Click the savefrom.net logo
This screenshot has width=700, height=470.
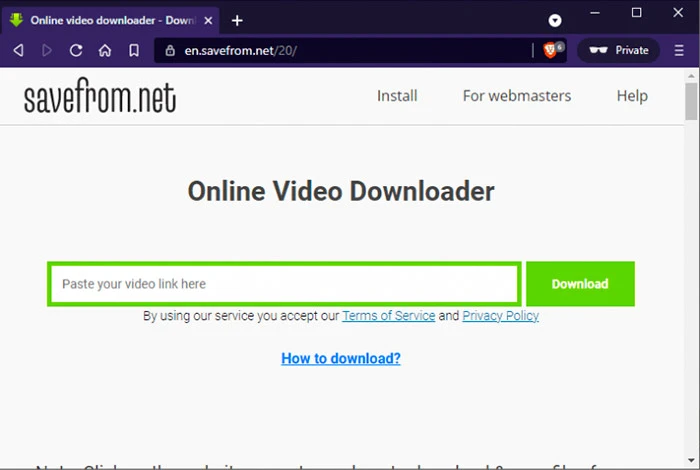point(99,96)
